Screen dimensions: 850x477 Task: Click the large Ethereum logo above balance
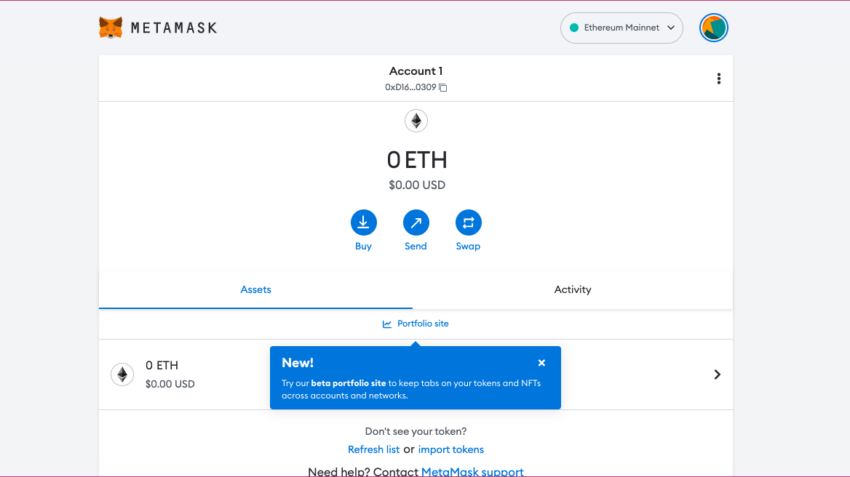click(416, 121)
